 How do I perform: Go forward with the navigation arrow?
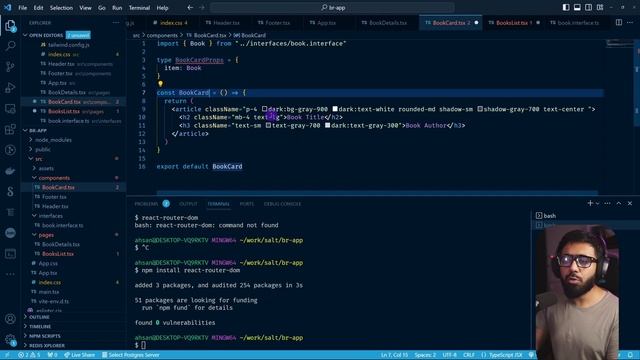[x=202, y=7]
